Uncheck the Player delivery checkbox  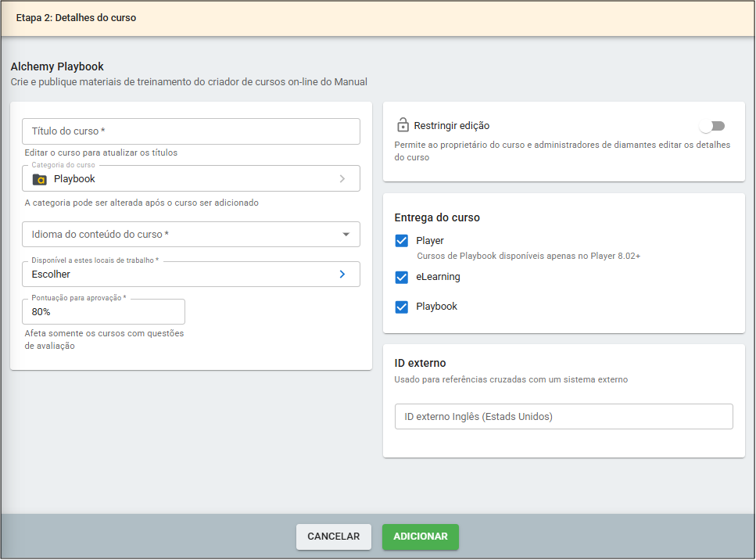402,241
